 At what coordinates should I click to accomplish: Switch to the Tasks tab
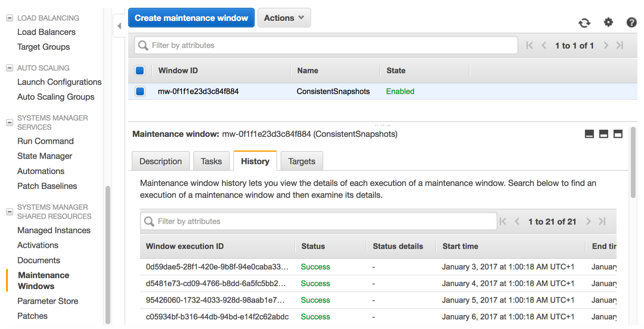[x=211, y=161]
